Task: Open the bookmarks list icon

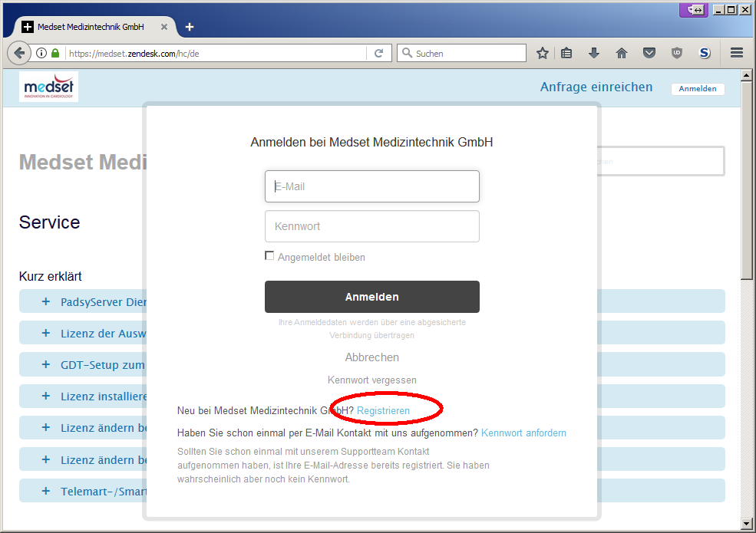Action: 567,53
